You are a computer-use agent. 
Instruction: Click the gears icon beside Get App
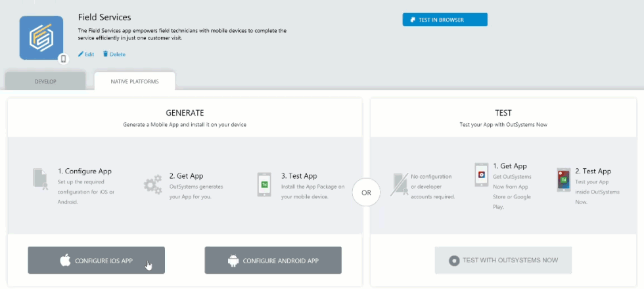152,185
